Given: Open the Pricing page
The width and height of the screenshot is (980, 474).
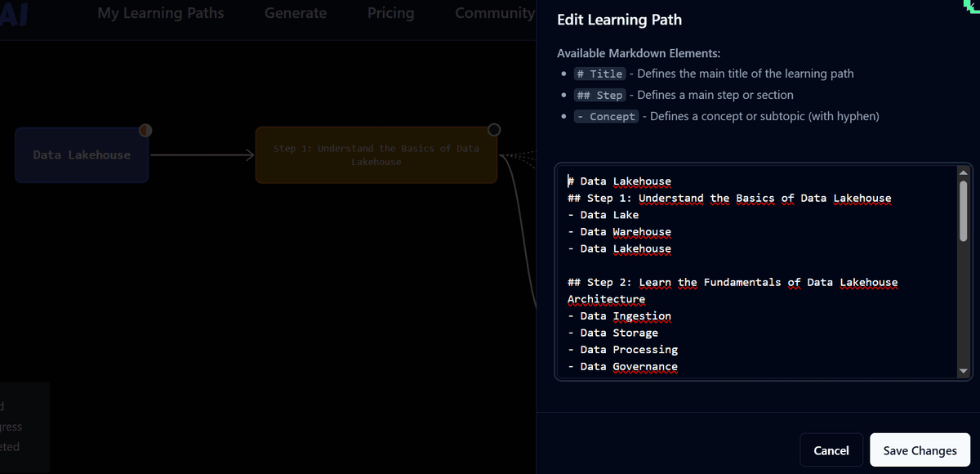Looking at the screenshot, I should click(390, 13).
